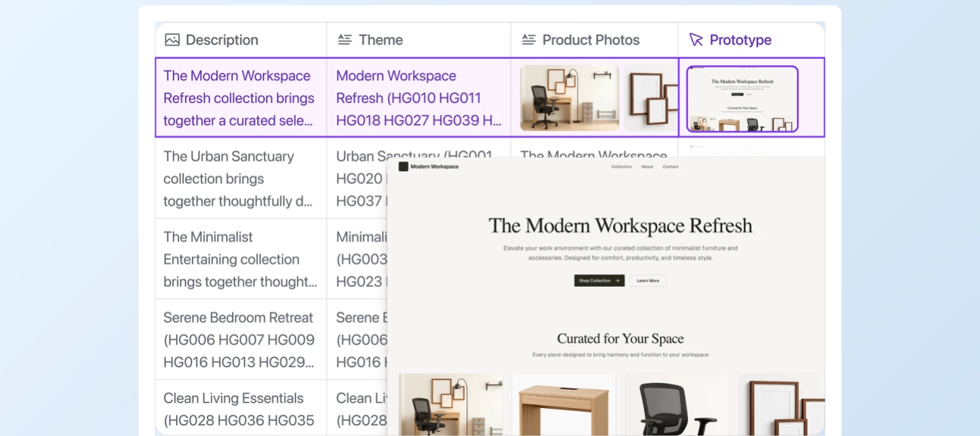Click the Shop Collection button

(599, 281)
